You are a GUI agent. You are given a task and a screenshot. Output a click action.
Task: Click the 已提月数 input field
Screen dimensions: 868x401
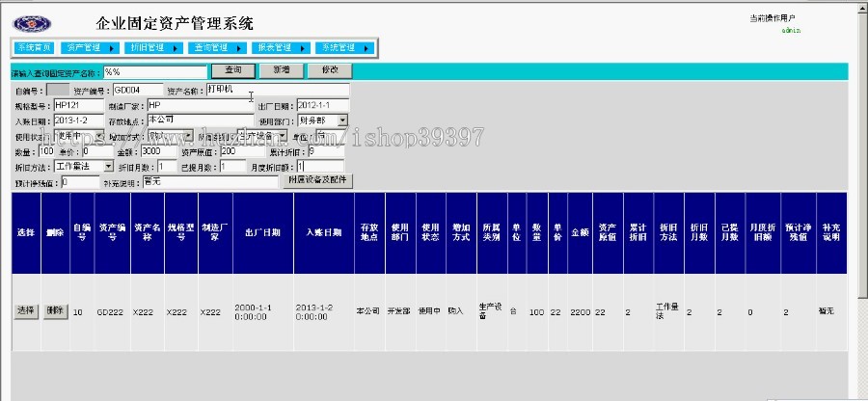point(232,167)
